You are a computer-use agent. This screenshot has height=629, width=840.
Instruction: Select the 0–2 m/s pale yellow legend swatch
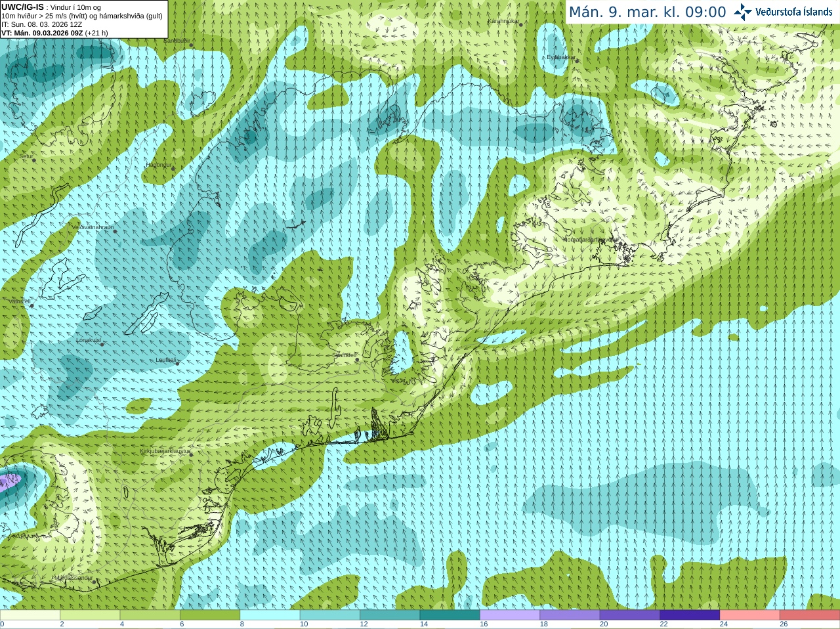tap(30, 615)
